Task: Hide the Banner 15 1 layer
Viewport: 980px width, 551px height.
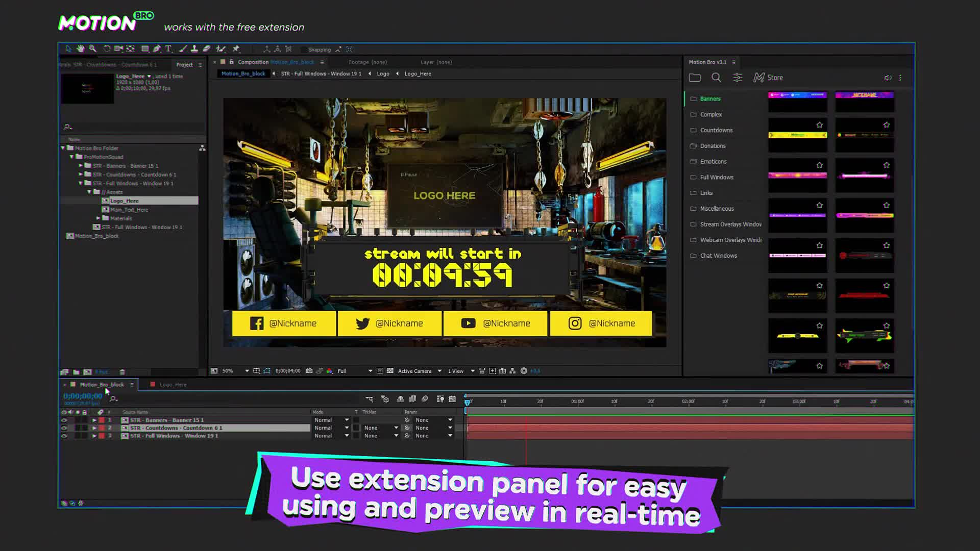Action: click(x=64, y=420)
